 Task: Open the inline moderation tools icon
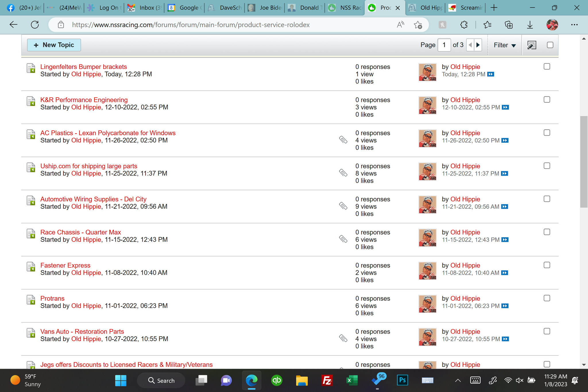coord(531,45)
